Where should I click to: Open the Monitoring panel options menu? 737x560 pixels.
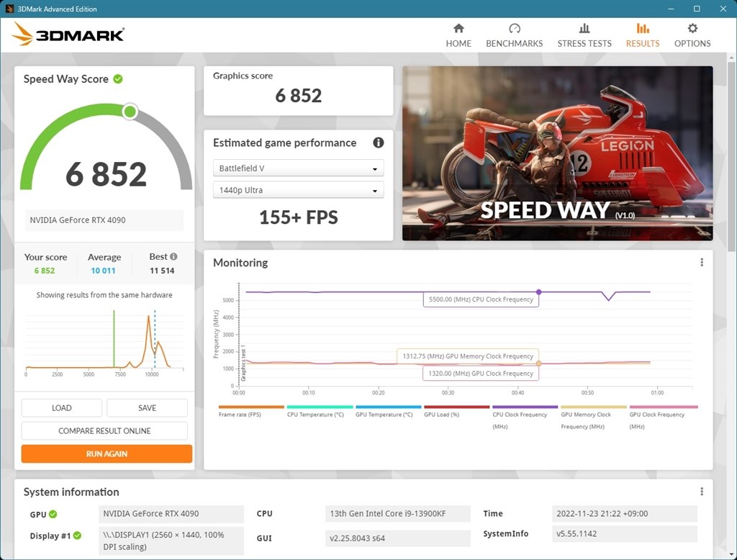coord(702,263)
